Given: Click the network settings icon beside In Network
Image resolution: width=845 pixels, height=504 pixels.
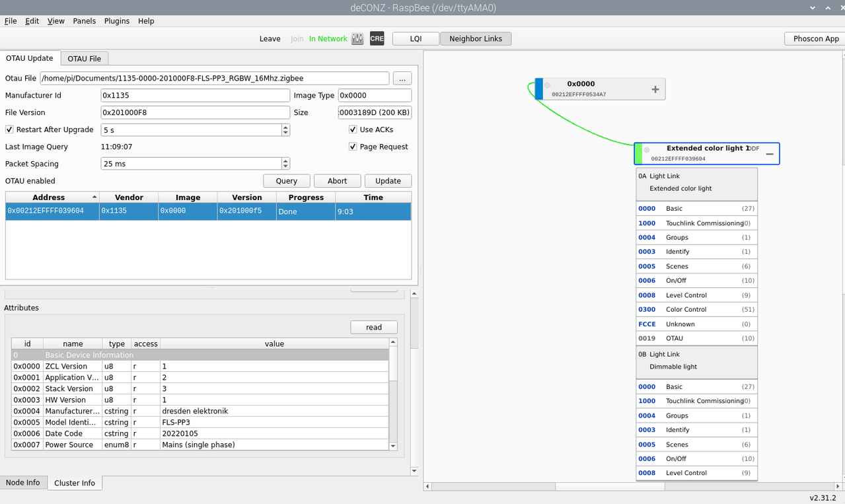Looking at the screenshot, I should pyautogui.click(x=357, y=38).
